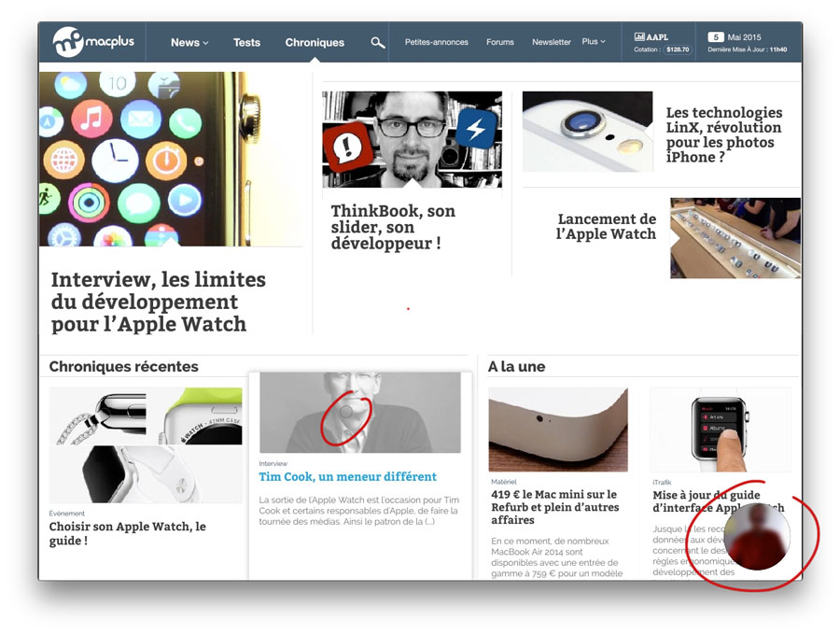Click the $128.70 quotation badge
This screenshot has height=634, width=840.
[678, 49]
